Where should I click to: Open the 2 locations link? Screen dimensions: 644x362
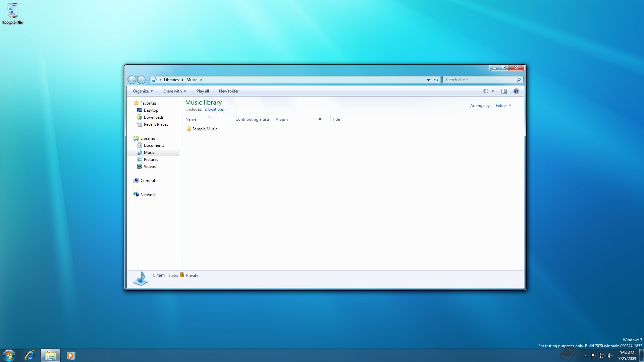[214, 109]
